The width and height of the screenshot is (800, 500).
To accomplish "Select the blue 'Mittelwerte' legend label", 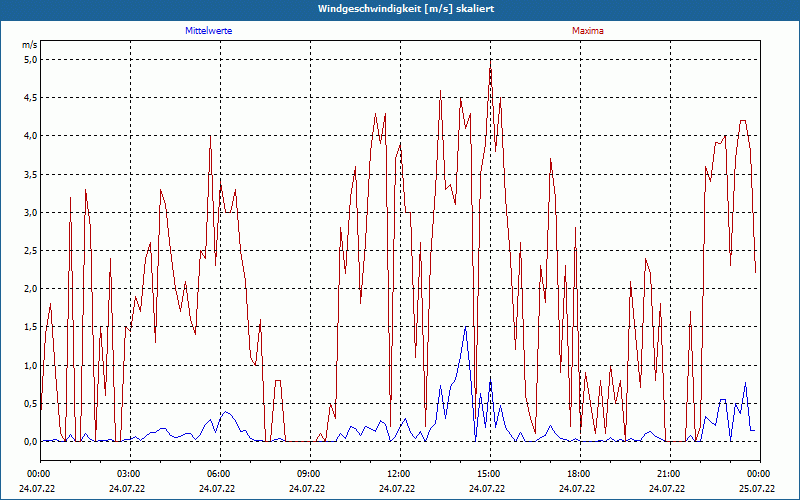I will point(209,31).
